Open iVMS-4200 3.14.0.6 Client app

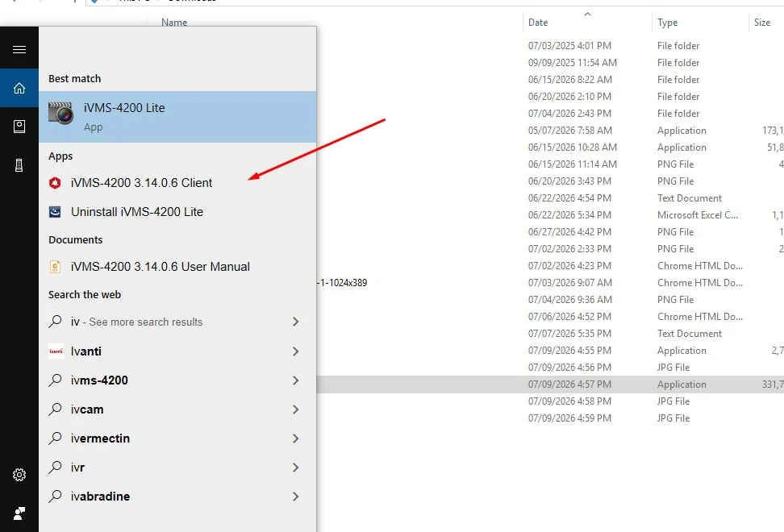click(x=177, y=183)
